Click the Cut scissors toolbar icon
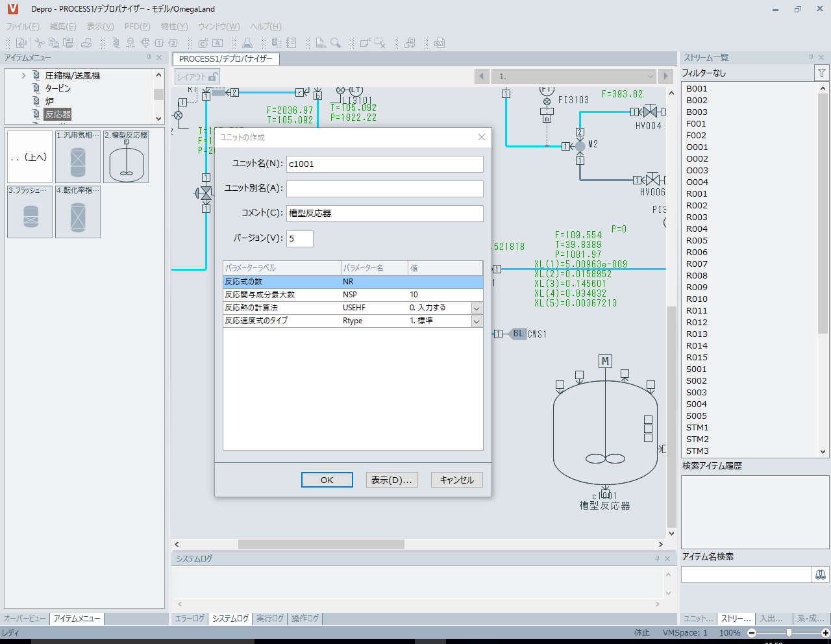831x644 pixels. (x=40, y=43)
